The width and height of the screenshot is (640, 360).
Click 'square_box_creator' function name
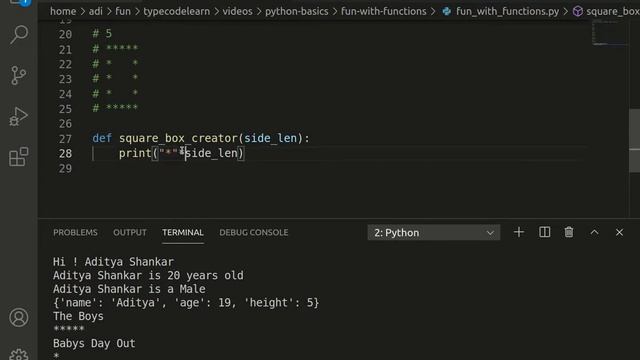tap(179, 138)
